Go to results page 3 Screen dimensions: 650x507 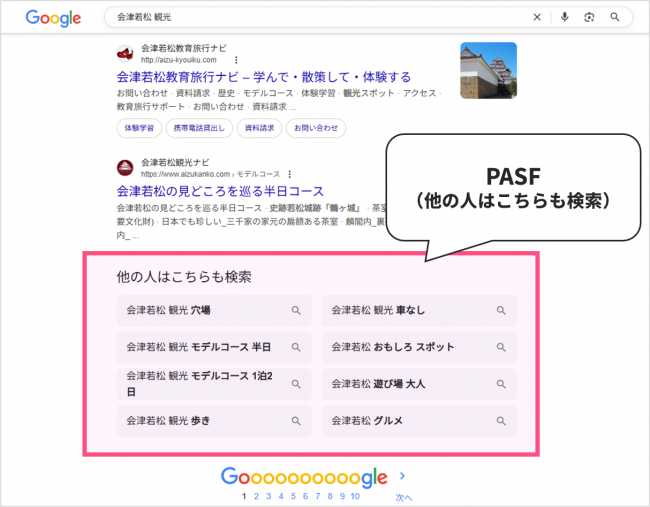(x=269, y=496)
